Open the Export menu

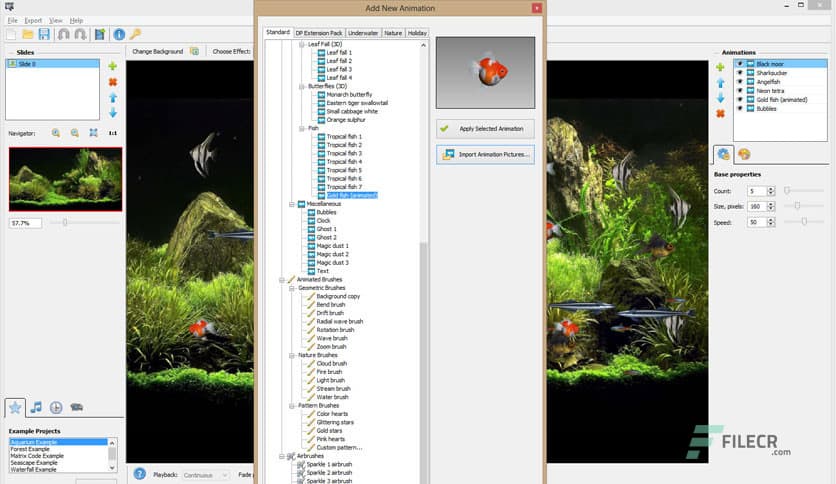pyautogui.click(x=33, y=20)
